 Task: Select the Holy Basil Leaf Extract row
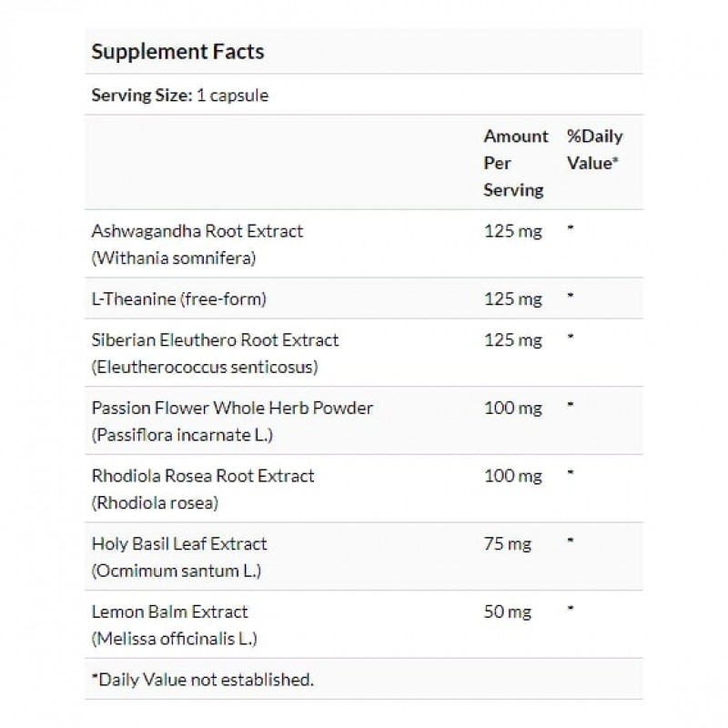coord(179,544)
